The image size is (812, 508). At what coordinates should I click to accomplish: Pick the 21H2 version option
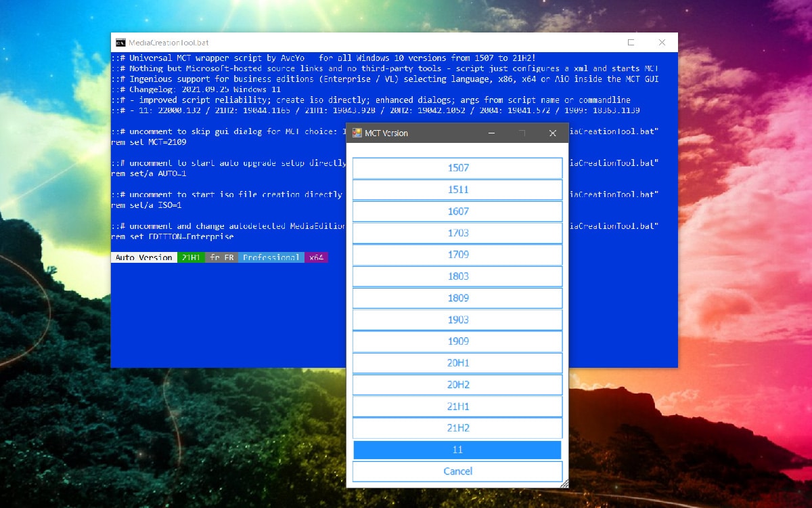(x=457, y=428)
